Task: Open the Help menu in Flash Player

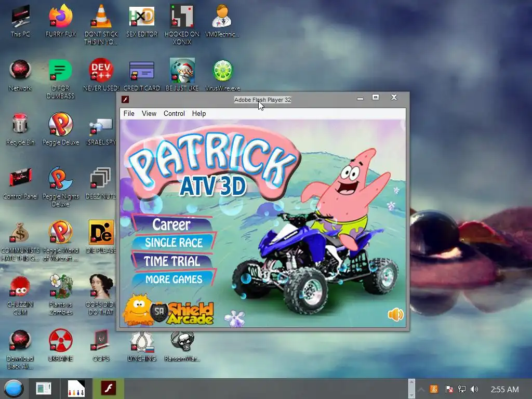Action: tap(199, 113)
